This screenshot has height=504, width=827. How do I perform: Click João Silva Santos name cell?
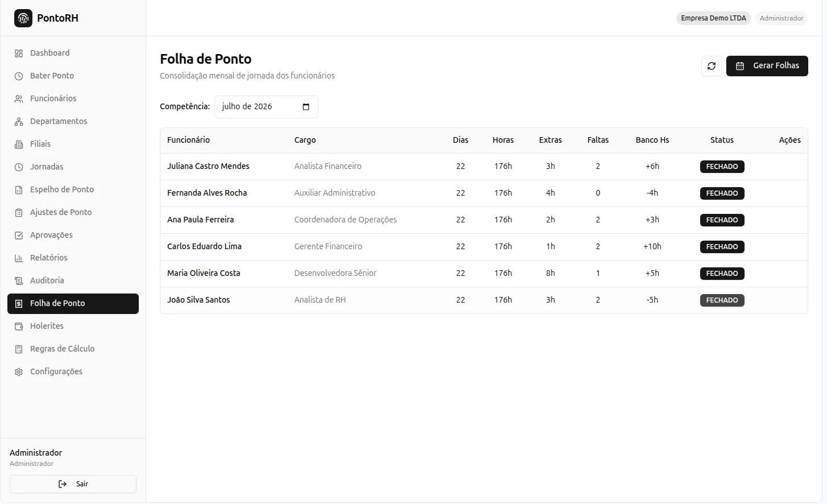[x=199, y=300]
